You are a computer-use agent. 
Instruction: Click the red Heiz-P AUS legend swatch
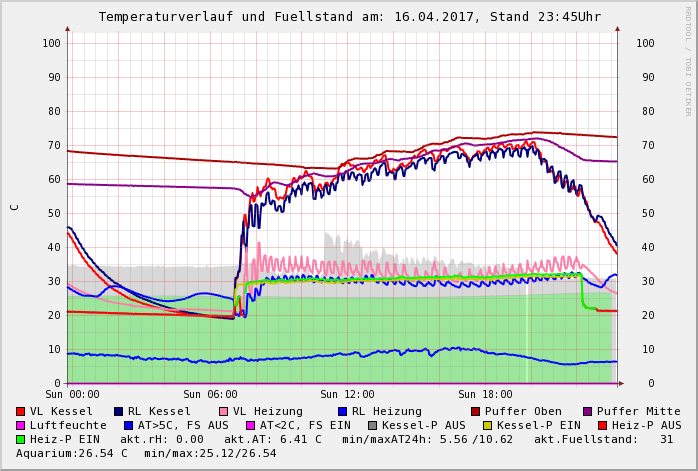[601, 426]
